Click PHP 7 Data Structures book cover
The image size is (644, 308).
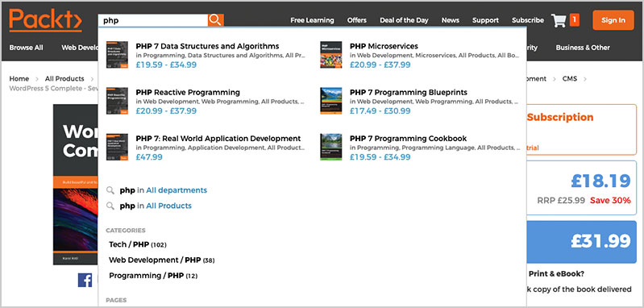[x=117, y=55]
